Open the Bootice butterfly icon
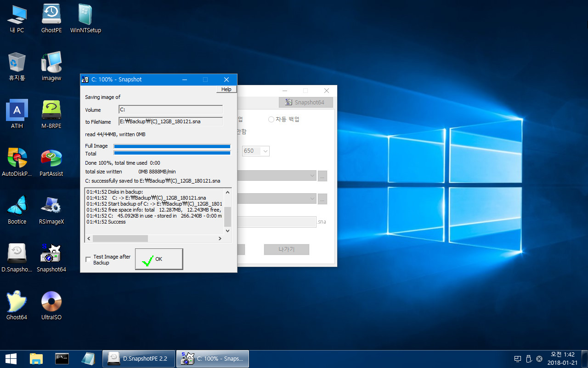 tap(17, 210)
